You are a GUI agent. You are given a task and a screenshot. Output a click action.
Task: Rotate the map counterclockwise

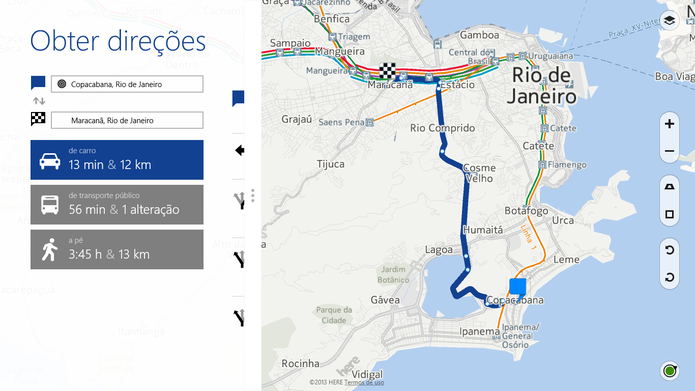[670, 250]
